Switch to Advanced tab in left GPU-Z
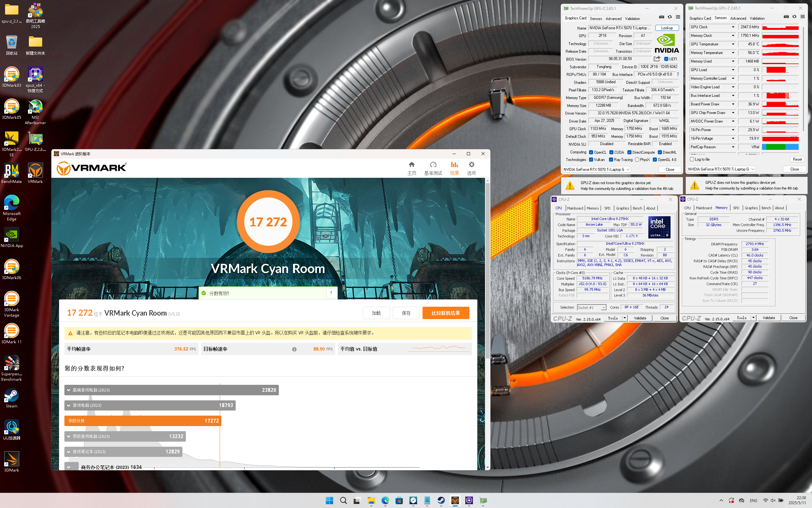This screenshot has height=508, width=812. [x=613, y=18]
